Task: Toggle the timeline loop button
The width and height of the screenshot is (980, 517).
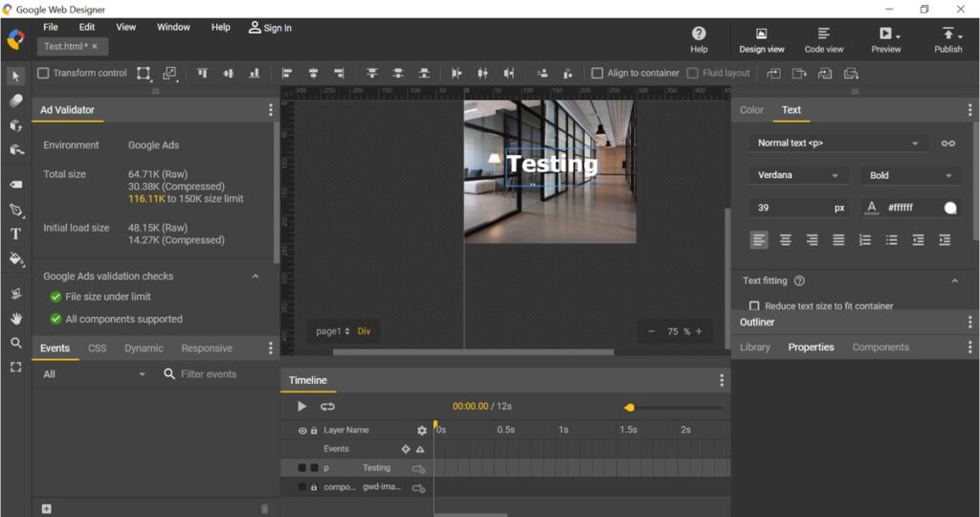Action: point(327,406)
